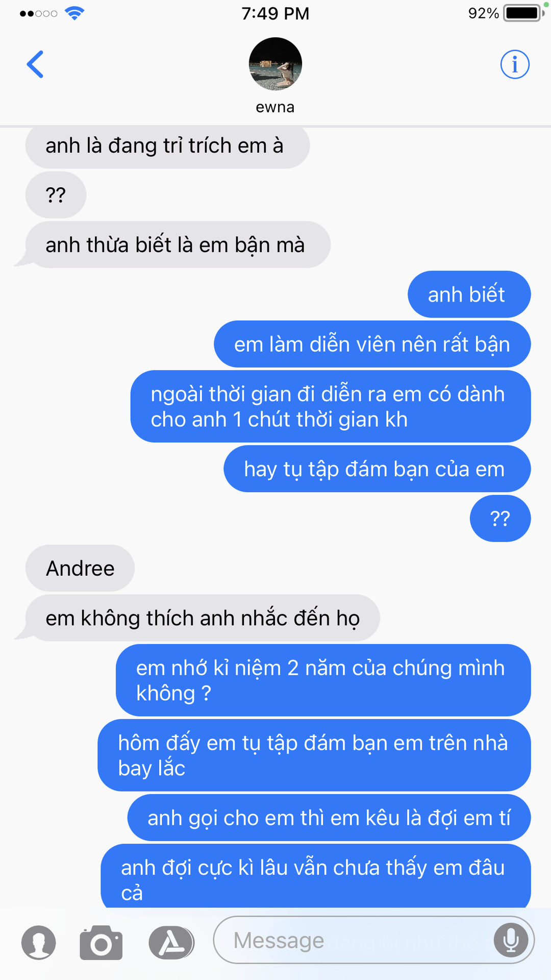Open the conversation info icon
The height and width of the screenshot is (980, 551).
515,64
